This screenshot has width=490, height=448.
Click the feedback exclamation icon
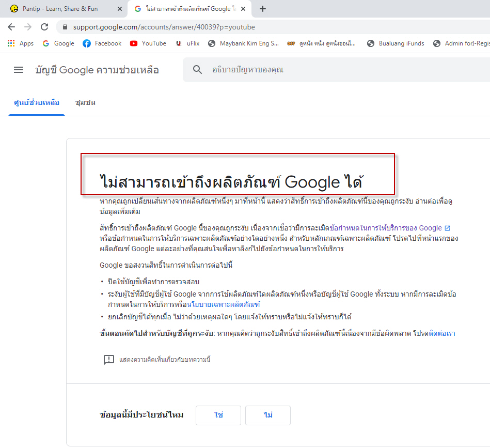(x=109, y=360)
